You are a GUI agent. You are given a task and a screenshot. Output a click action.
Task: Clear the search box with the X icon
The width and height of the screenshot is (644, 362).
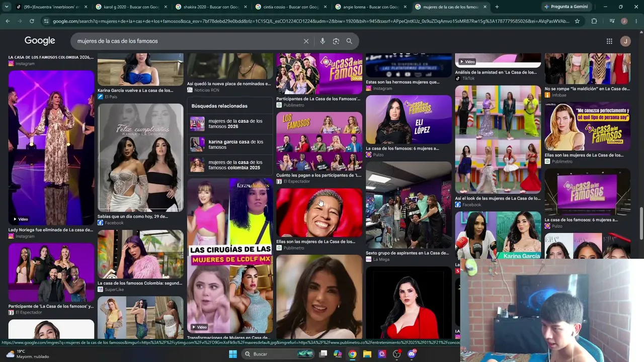click(x=306, y=41)
